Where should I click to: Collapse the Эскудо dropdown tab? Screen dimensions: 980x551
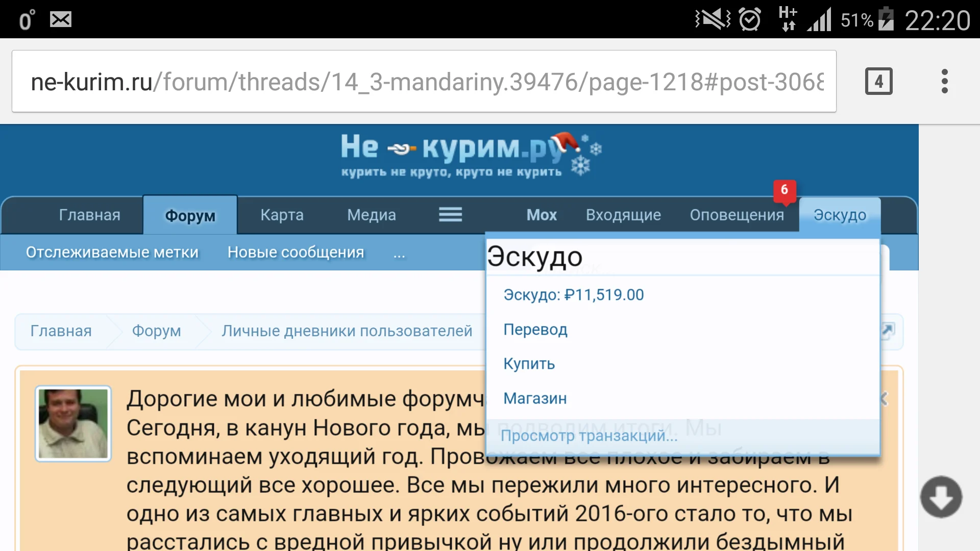840,215
